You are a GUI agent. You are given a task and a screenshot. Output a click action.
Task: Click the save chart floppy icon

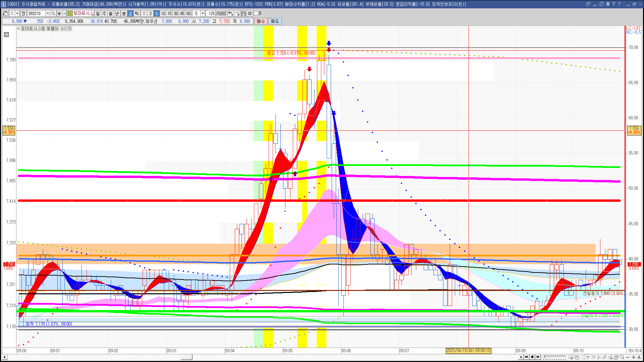[x=244, y=13]
